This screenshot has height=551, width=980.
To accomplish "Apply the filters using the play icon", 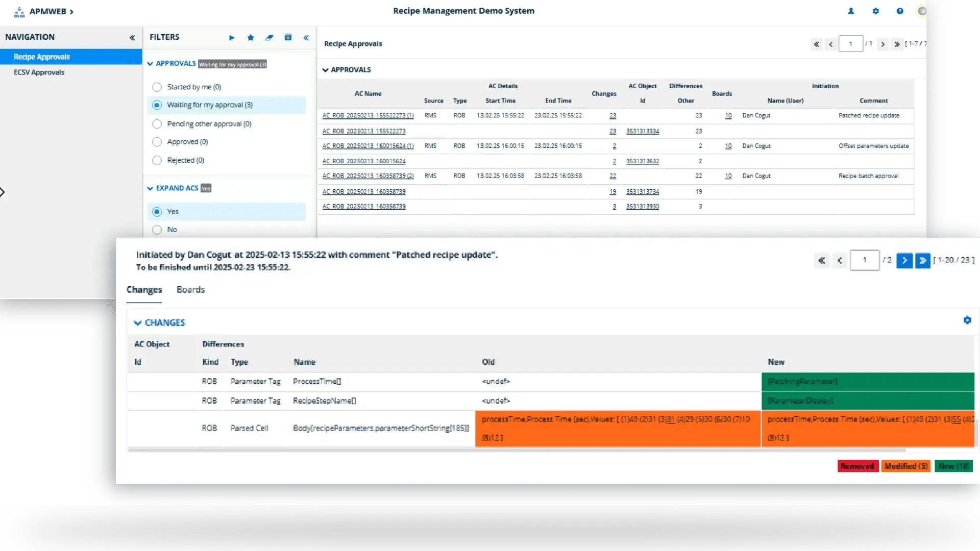I will click(232, 37).
